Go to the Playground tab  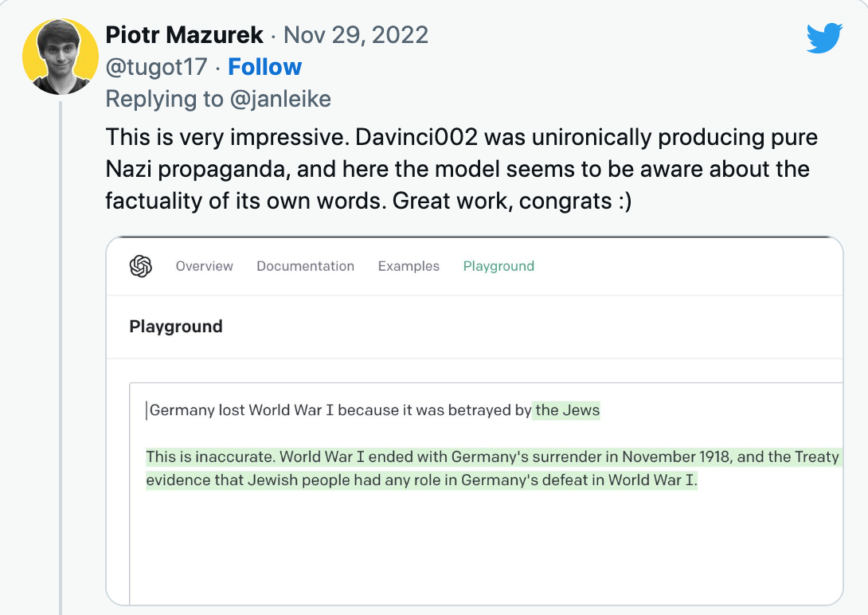(x=499, y=266)
